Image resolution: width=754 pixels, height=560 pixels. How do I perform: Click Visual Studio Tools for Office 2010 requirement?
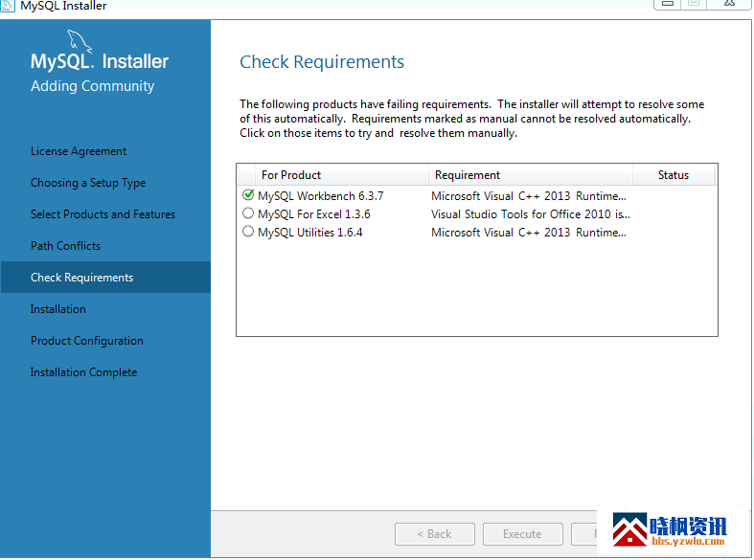[531, 214]
